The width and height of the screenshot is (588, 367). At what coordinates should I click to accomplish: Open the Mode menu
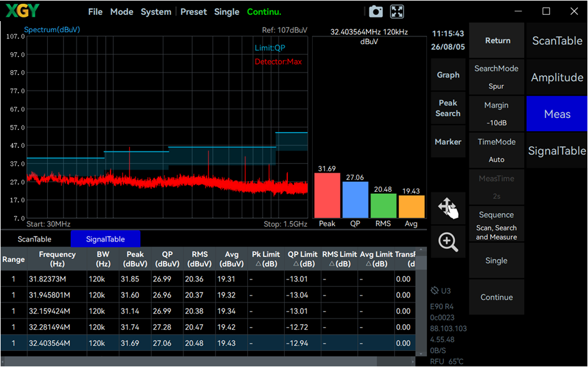point(121,12)
